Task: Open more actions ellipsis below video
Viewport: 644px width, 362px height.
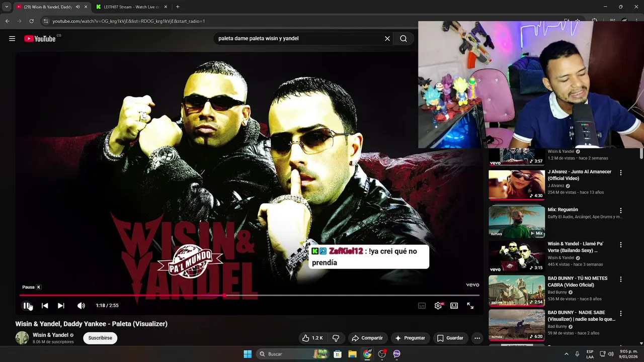Action: pyautogui.click(x=477, y=338)
